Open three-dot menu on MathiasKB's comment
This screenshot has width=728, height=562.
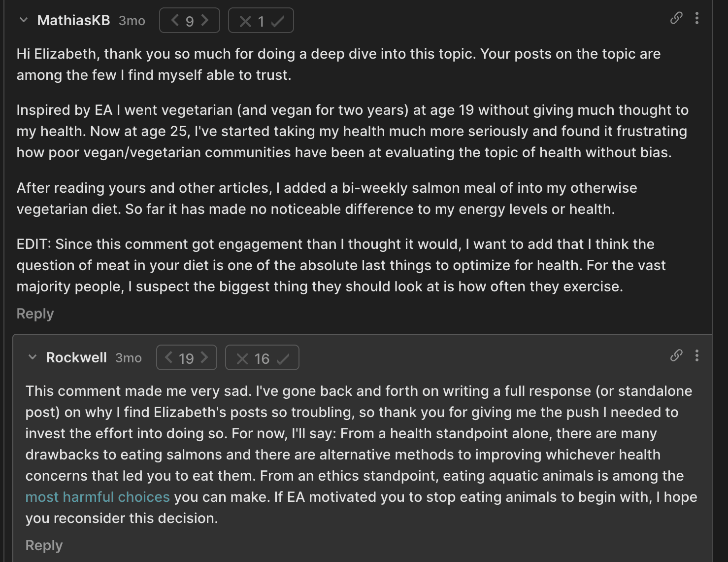click(x=696, y=18)
